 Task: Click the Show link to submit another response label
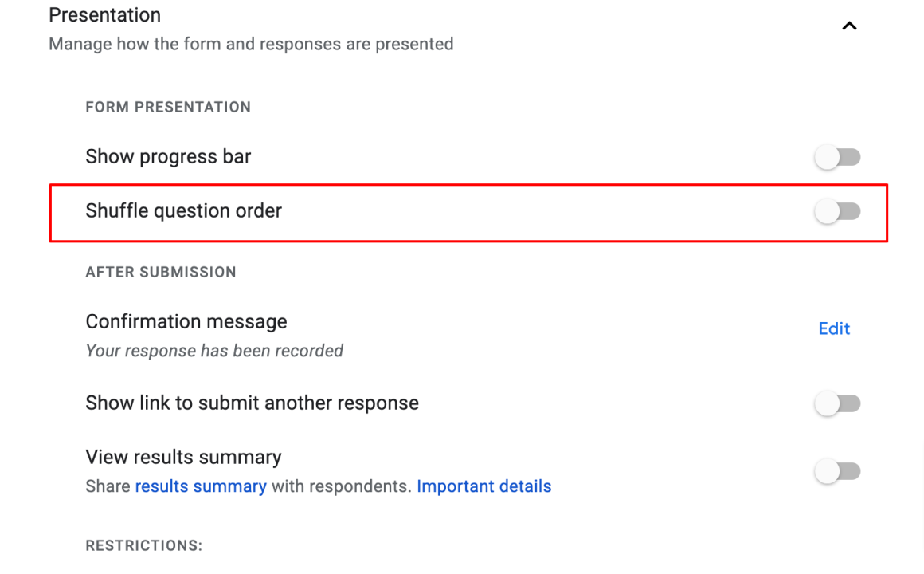(x=253, y=403)
